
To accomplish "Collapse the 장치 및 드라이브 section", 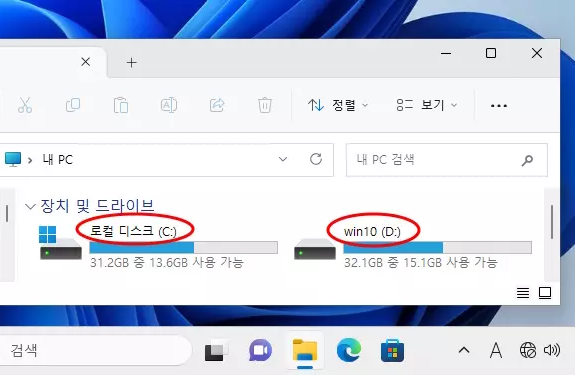I will tap(30, 206).
